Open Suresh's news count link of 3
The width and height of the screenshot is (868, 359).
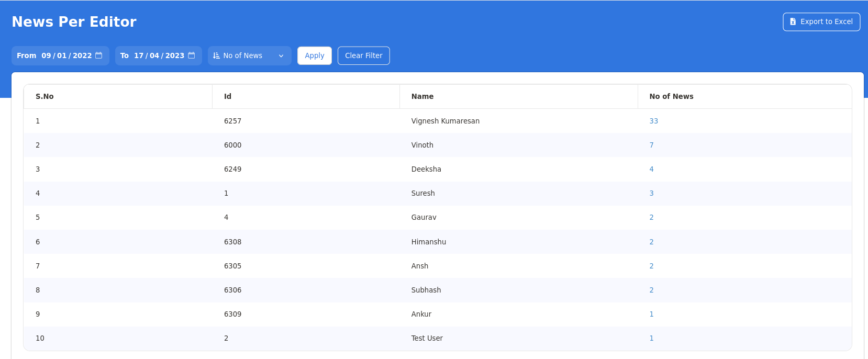tap(651, 193)
